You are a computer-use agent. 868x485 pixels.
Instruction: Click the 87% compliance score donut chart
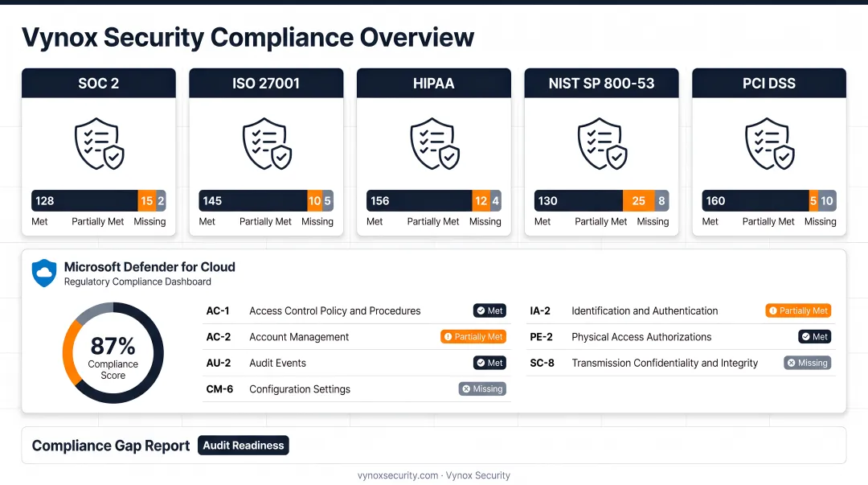(113, 352)
